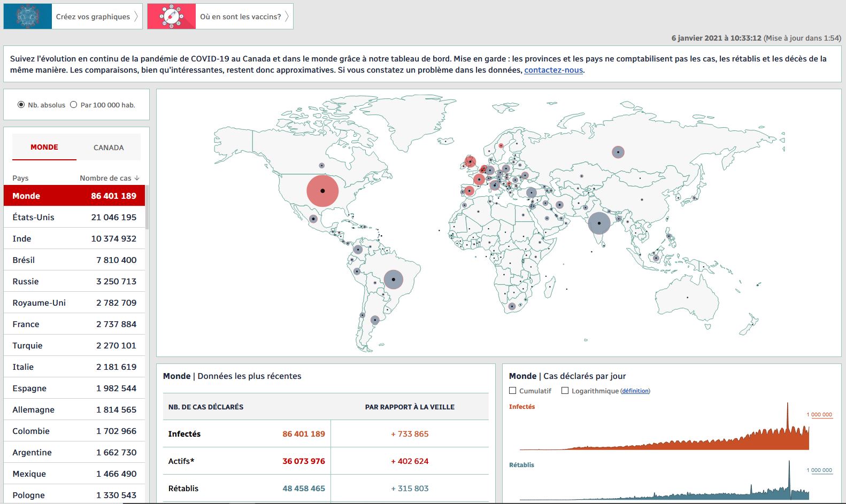Click the South Africa bubble on the map
The height and width of the screenshot is (504, 846).
(x=512, y=306)
